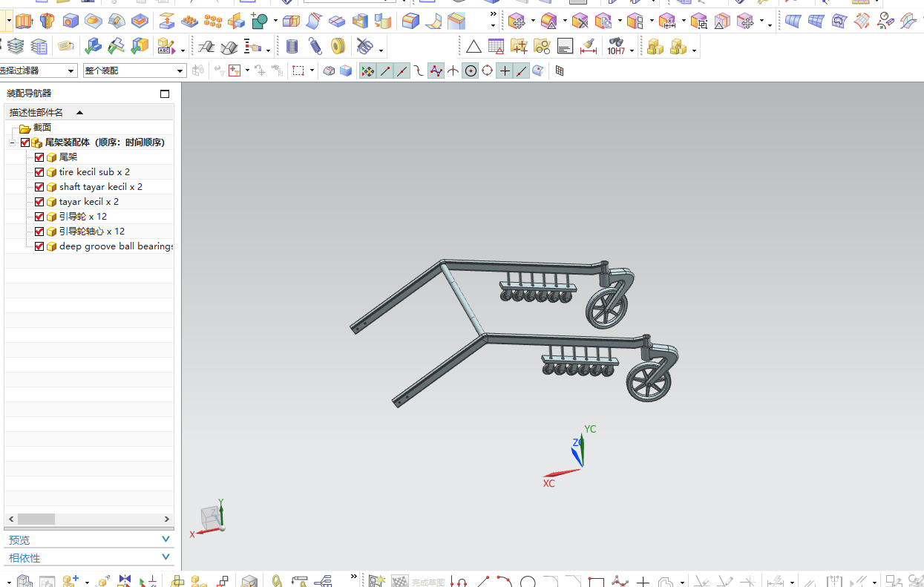The height and width of the screenshot is (587, 924).
Task: Toggle the Existing Point snap plus icon
Action: tap(505, 70)
